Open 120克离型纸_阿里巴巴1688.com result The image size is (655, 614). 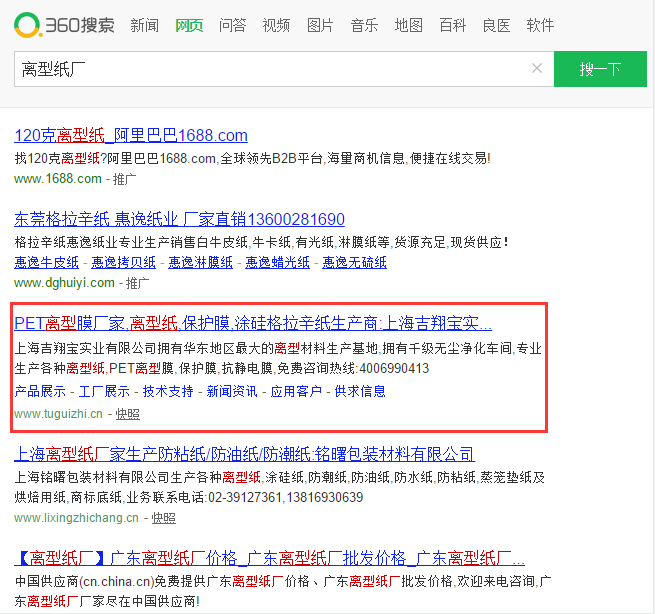131,135
